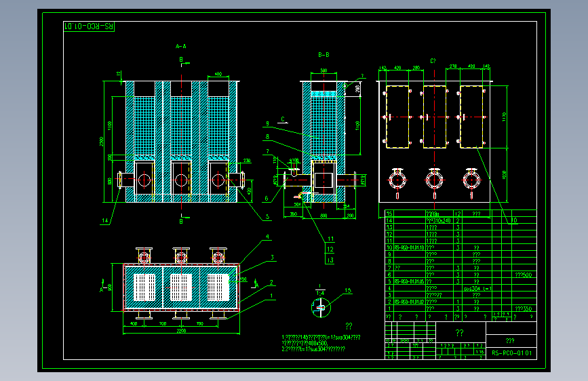Click the lower B cutting-plane mark
This screenshot has width=588, height=381.
click(x=181, y=221)
